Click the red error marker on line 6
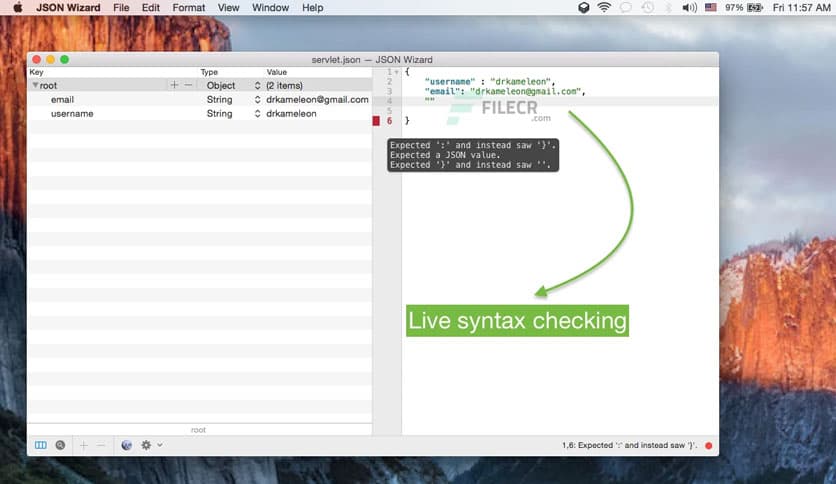Image resolution: width=836 pixels, height=484 pixels. (x=377, y=121)
